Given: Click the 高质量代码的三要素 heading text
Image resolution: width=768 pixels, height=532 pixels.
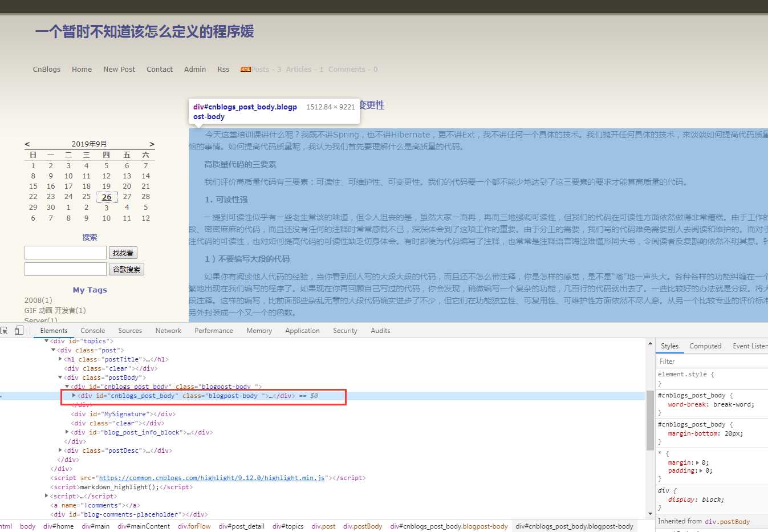Looking at the screenshot, I should [240, 164].
